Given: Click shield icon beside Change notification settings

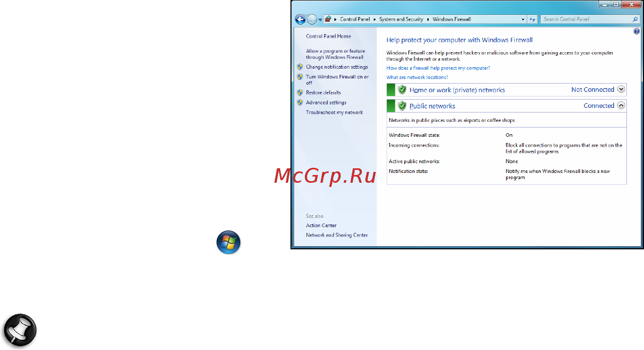Looking at the screenshot, I should (300, 67).
